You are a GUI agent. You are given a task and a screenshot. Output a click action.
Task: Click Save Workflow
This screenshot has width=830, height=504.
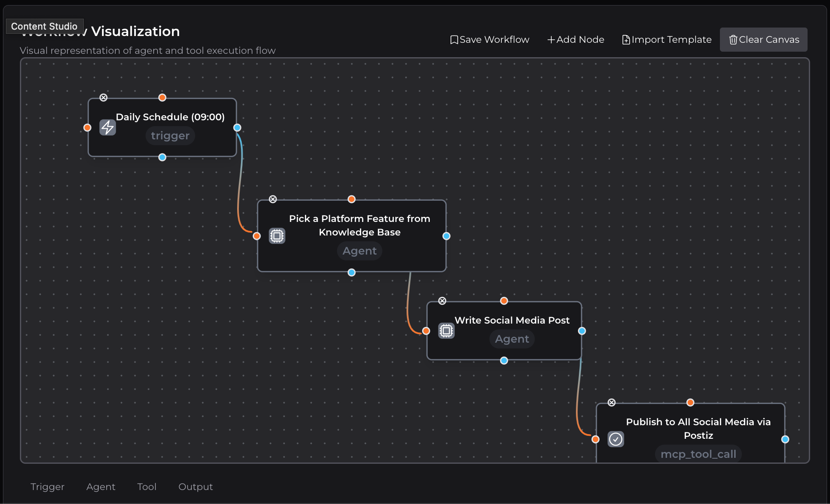click(490, 39)
